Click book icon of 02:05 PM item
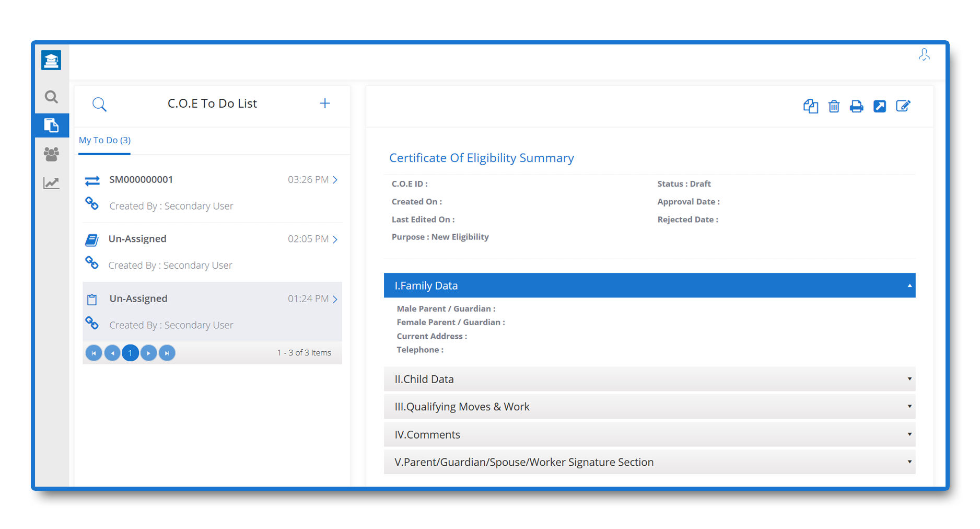Image resolution: width=980 pixels, height=529 pixels. [92, 240]
